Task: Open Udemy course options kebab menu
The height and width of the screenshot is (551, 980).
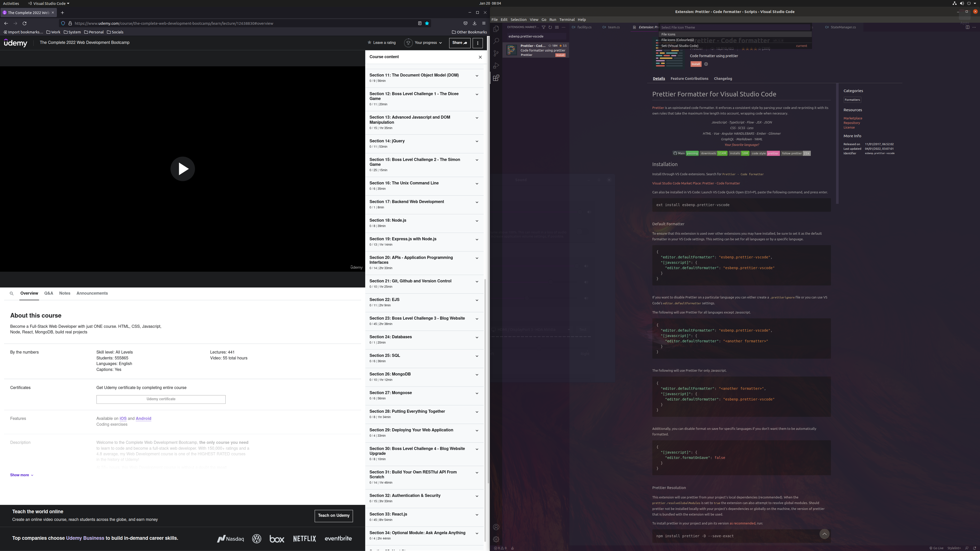Action: pyautogui.click(x=478, y=43)
